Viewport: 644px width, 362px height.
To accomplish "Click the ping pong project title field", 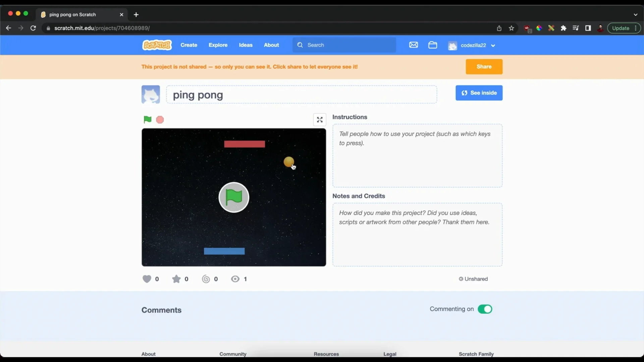I will click(301, 95).
